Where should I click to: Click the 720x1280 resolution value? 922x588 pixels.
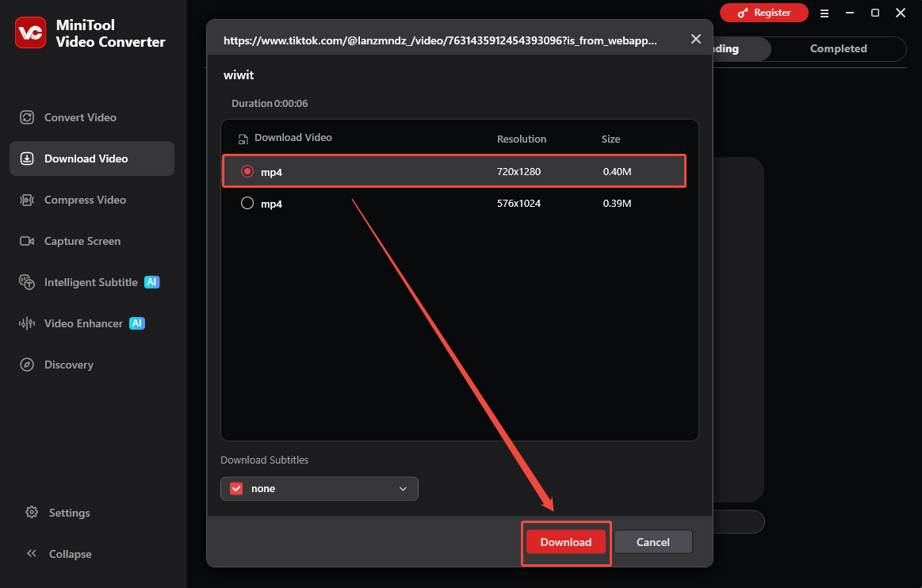coord(518,172)
